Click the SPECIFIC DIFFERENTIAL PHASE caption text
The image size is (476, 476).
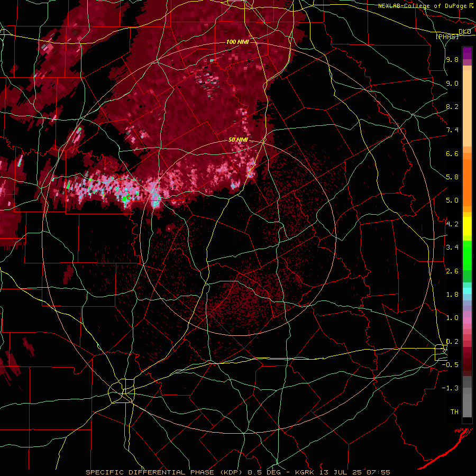tap(150, 472)
